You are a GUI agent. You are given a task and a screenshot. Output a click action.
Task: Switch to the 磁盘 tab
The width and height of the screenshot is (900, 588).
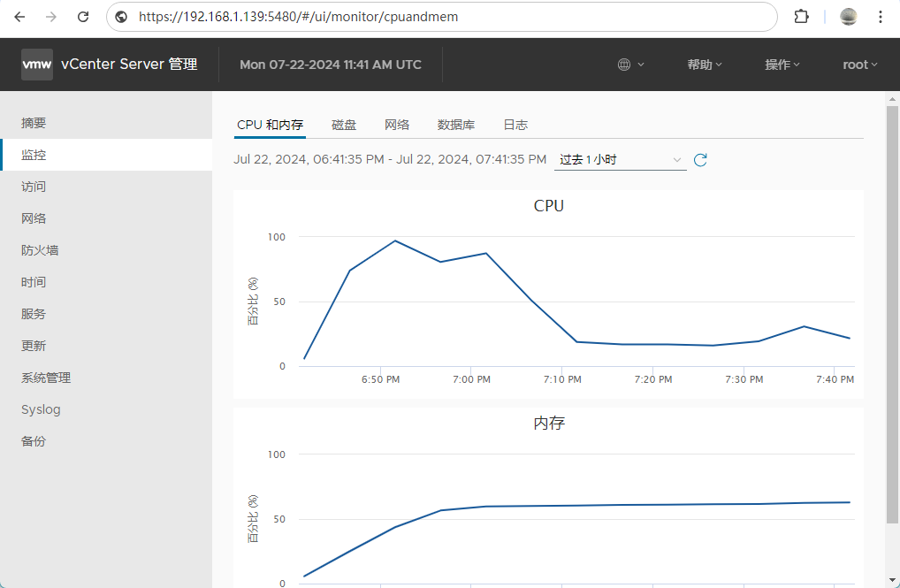point(344,125)
